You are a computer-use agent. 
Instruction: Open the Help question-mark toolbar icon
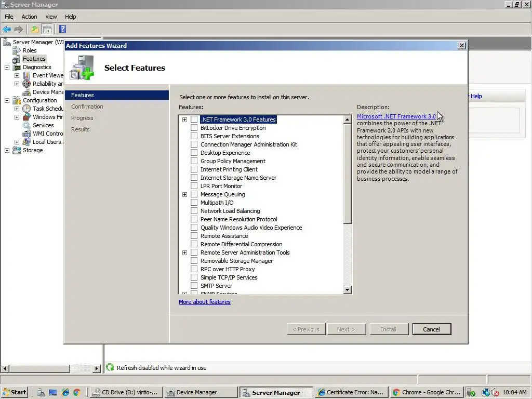(x=63, y=29)
